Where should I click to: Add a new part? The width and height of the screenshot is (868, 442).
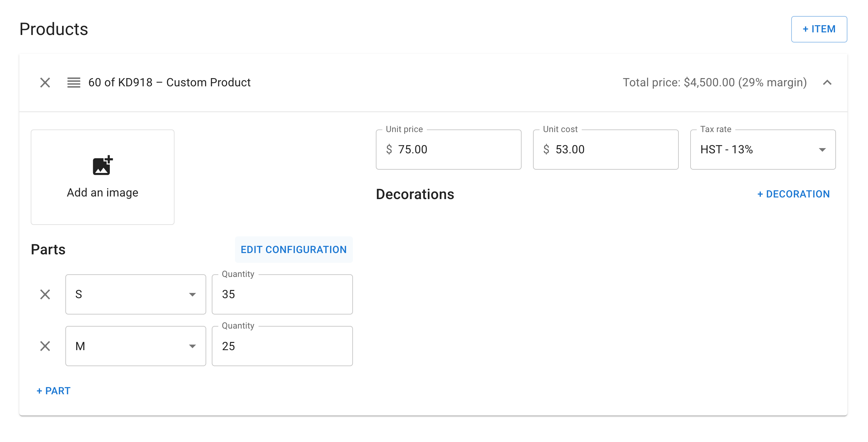coord(54,391)
